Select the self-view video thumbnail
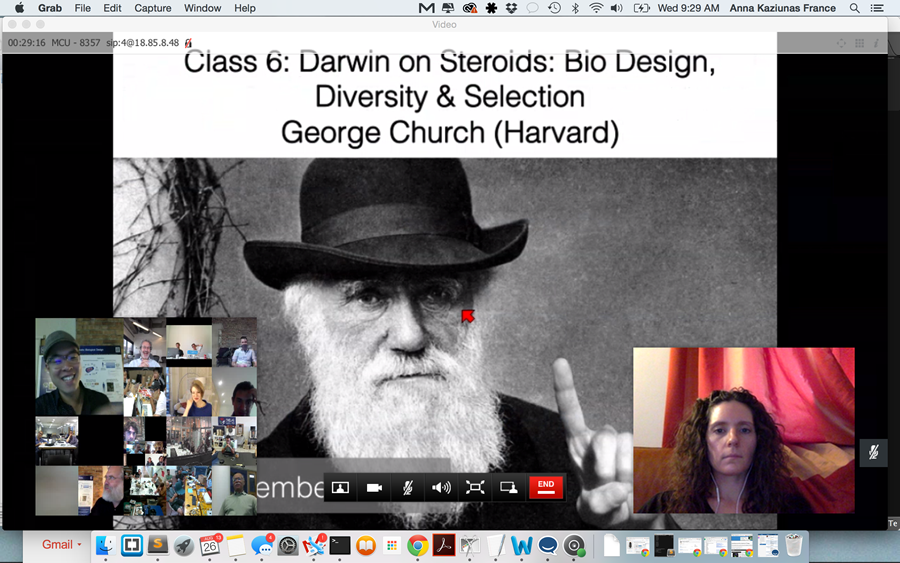This screenshot has height=563, width=900. (743, 430)
